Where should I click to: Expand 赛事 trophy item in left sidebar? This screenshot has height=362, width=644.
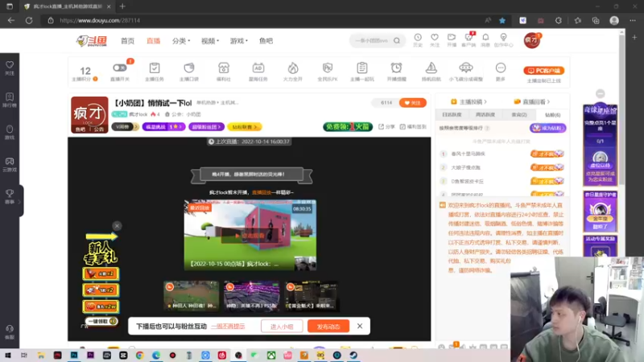click(x=10, y=196)
